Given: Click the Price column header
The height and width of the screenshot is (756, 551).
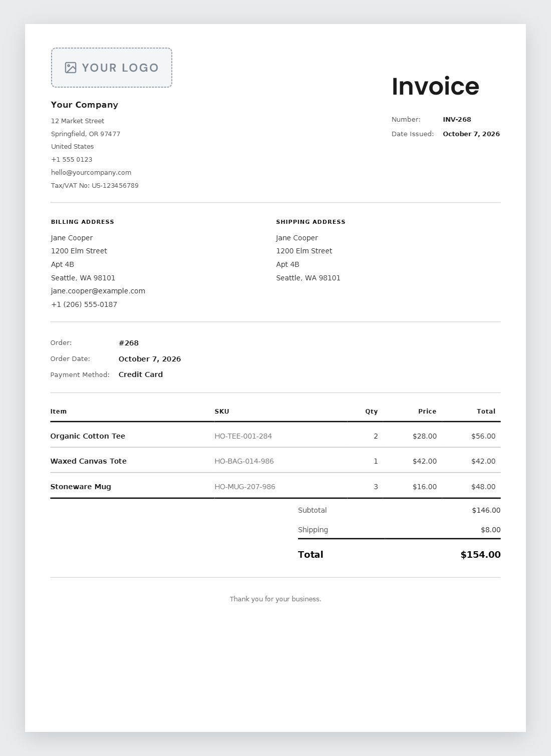Looking at the screenshot, I should click(427, 412).
